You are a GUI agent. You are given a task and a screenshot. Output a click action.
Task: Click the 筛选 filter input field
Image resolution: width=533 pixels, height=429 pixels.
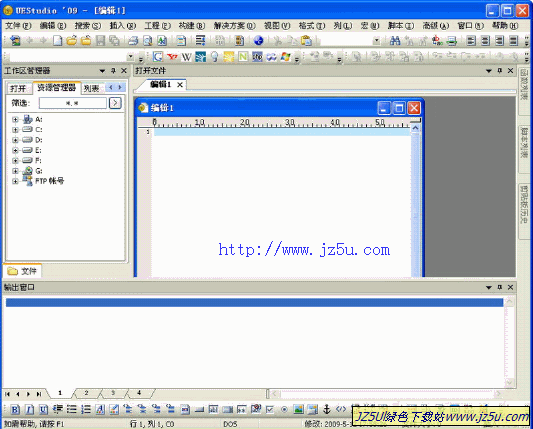(72, 103)
